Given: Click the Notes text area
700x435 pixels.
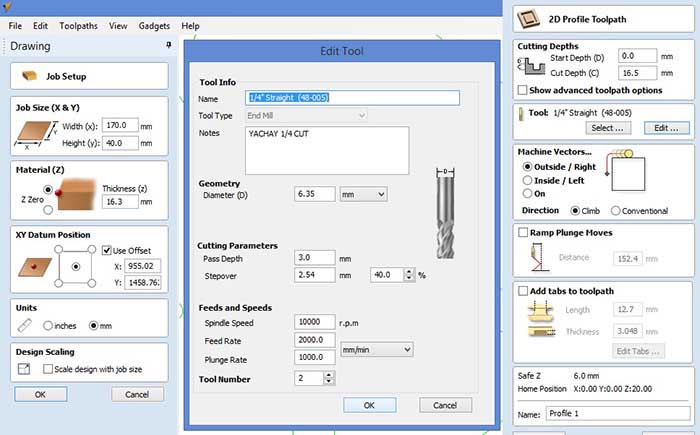Looking at the screenshot, I should click(x=327, y=151).
